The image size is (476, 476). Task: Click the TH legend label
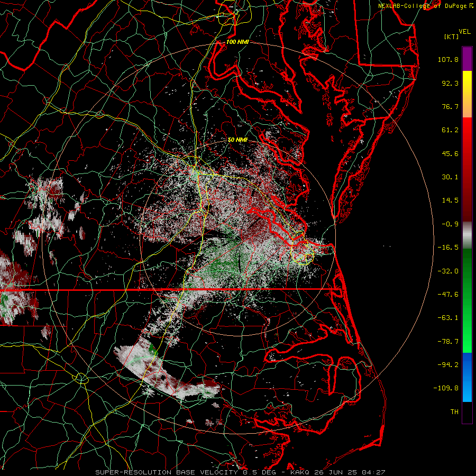click(454, 412)
